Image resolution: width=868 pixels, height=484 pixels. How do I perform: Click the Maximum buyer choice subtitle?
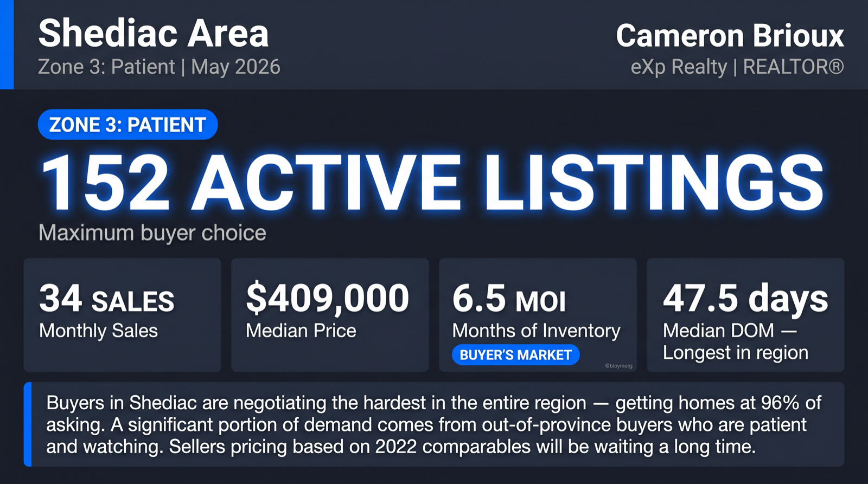click(152, 233)
